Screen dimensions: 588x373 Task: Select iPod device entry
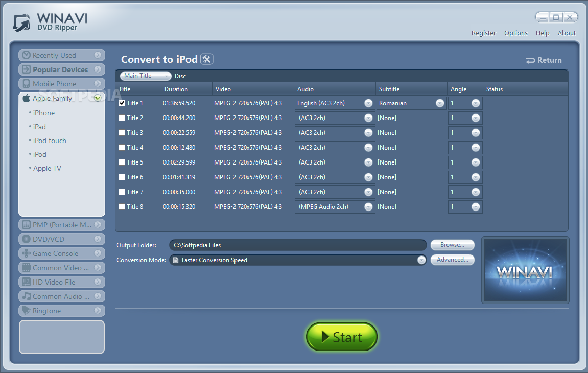click(39, 154)
